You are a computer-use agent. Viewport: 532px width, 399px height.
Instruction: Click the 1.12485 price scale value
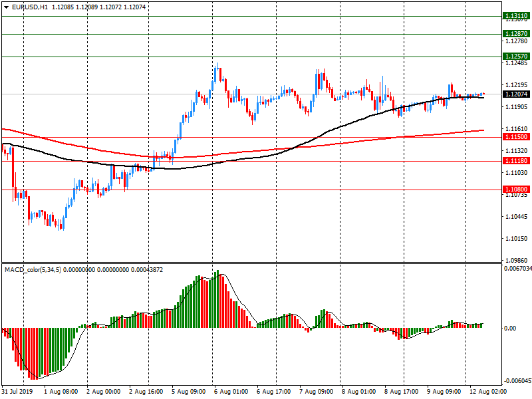click(x=517, y=63)
